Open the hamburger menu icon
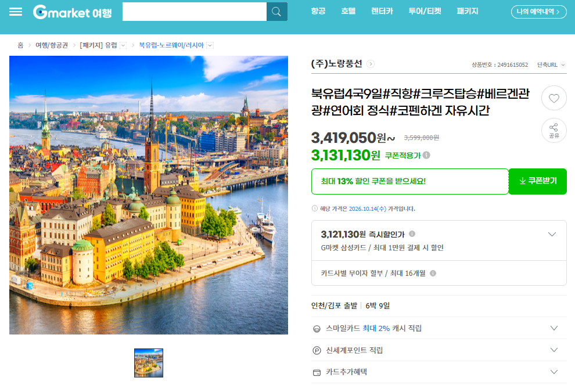575x392 pixels. click(16, 12)
